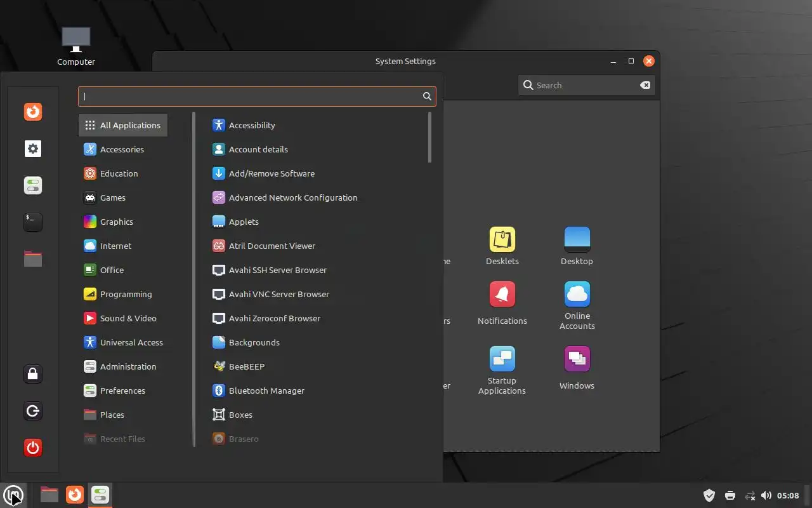Open the network connection tray icon
This screenshot has height=508, width=812.
[750, 495]
